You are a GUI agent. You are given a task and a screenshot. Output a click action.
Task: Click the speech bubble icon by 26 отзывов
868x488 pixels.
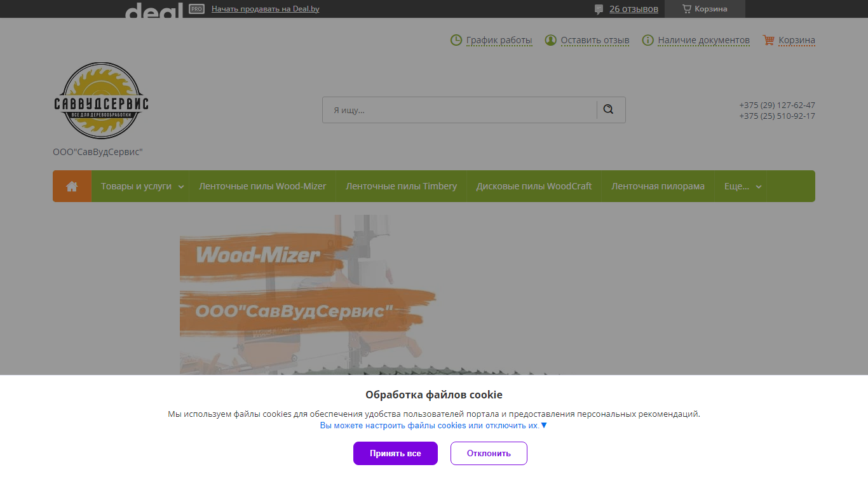click(599, 9)
